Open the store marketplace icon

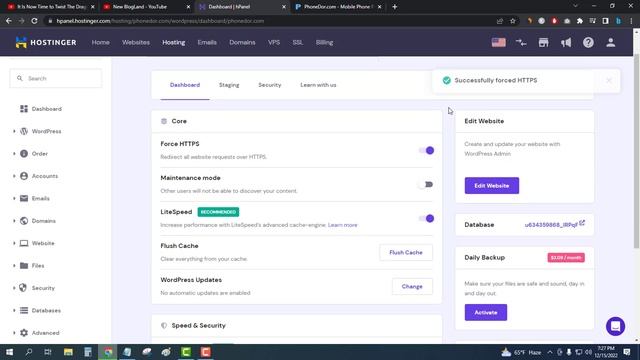543,42
